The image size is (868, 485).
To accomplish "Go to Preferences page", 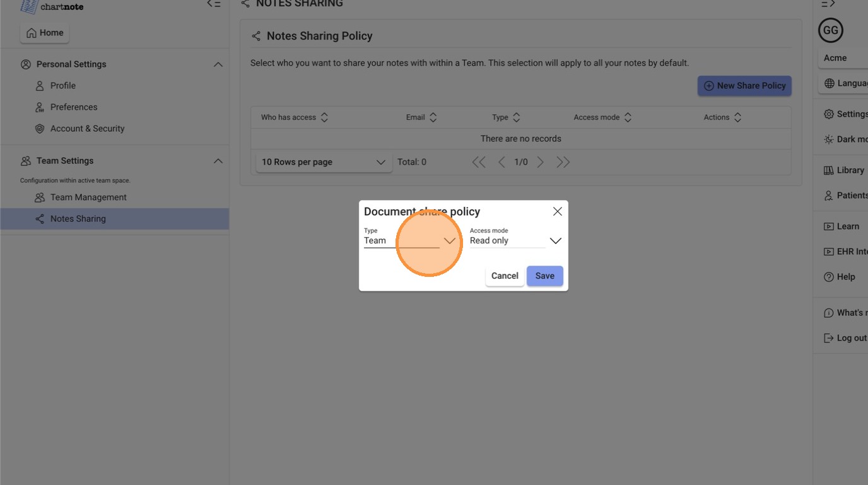I will click(73, 107).
